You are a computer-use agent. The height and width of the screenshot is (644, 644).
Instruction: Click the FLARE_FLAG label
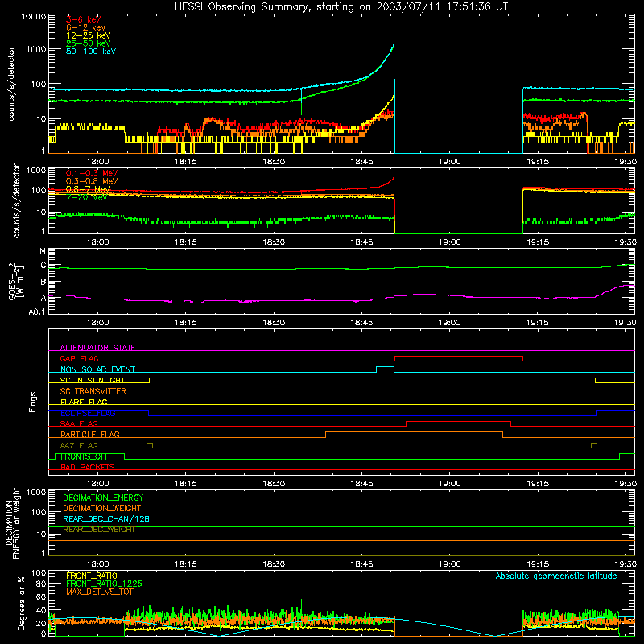click(x=84, y=402)
